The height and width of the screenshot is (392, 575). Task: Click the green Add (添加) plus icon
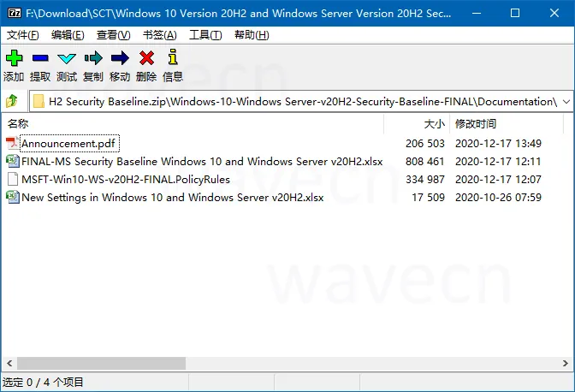[14, 58]
